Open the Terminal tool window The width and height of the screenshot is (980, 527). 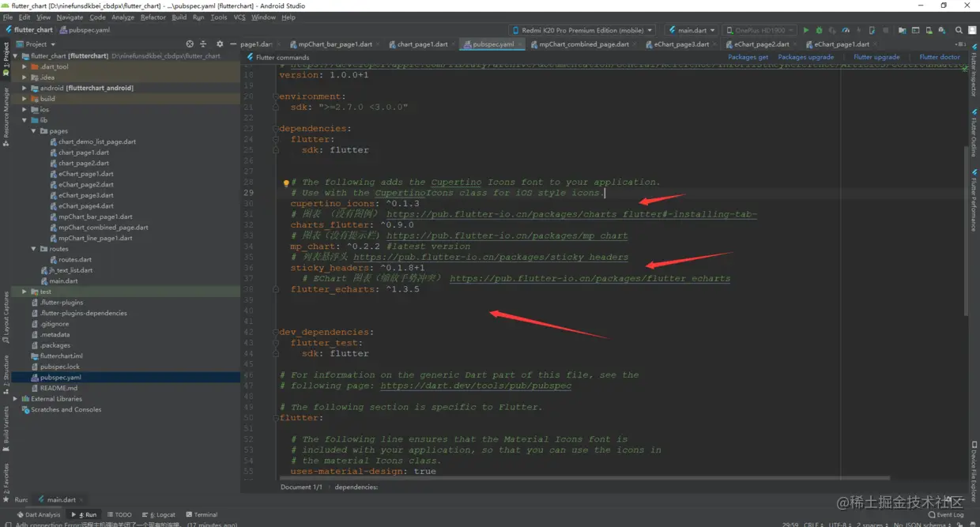[x=202, y=514]
